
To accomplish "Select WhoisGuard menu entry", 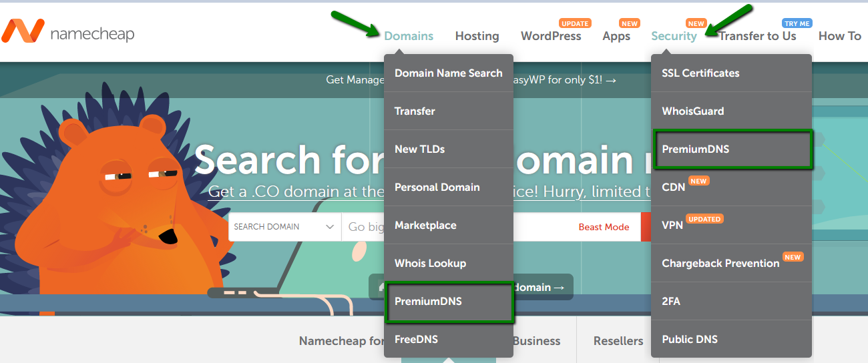I will coord(731,111).
